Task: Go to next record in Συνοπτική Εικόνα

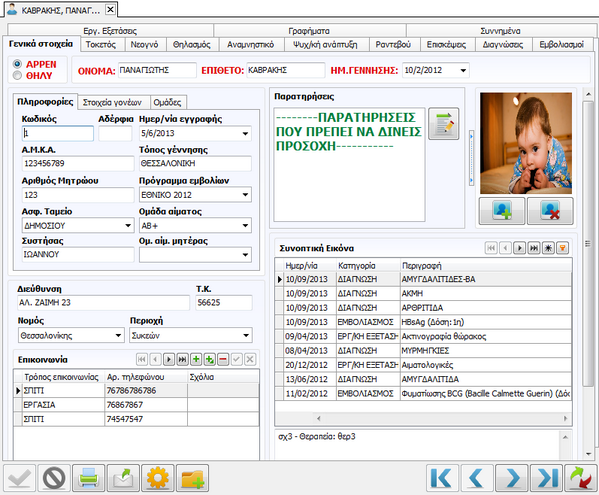Action: [x=520, y=248]
